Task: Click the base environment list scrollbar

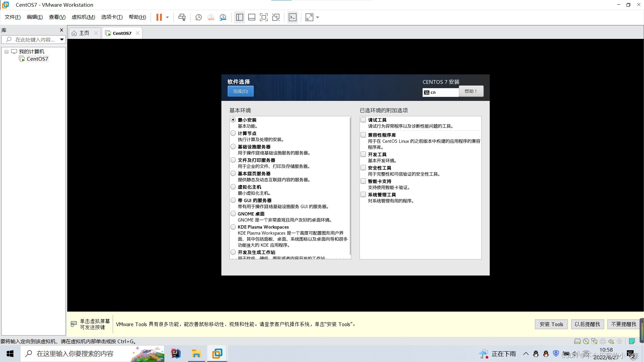Action: 350,186
